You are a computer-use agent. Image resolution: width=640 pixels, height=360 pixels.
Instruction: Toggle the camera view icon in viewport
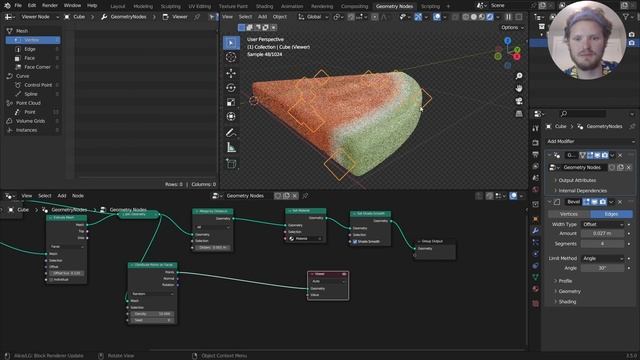click(519, 101)
